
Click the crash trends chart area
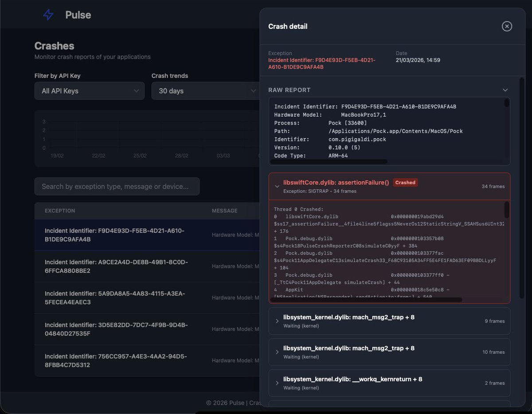(x=147, y=138)
